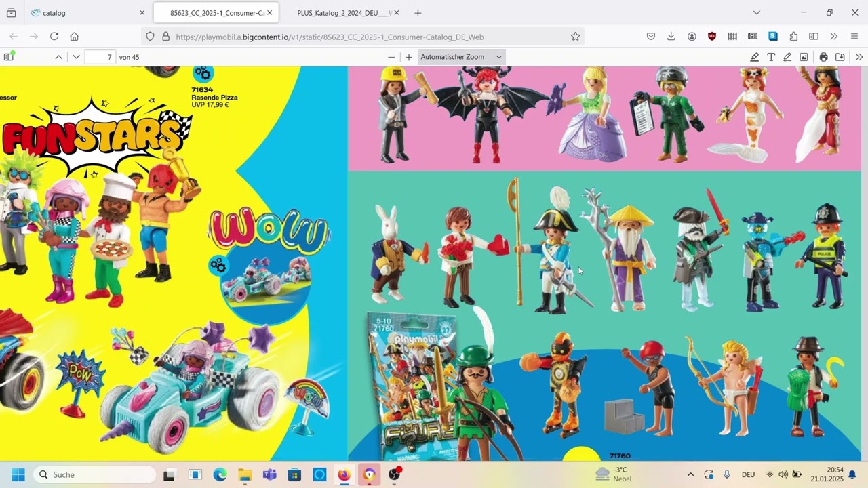Select the PDF highlight tool

click(755, 57)
